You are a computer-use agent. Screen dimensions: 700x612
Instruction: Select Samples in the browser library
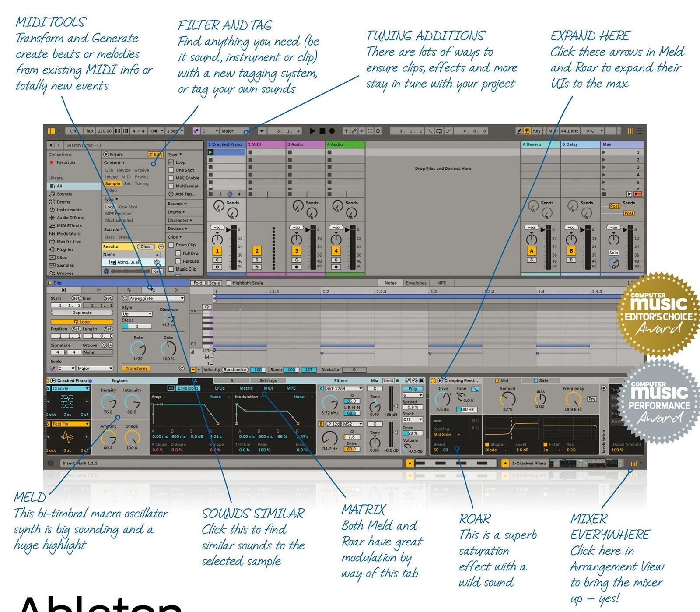65,265
